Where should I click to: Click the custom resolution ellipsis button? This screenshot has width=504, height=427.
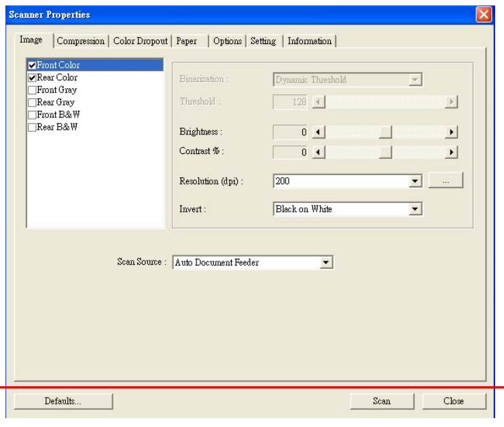pos(446,180)
